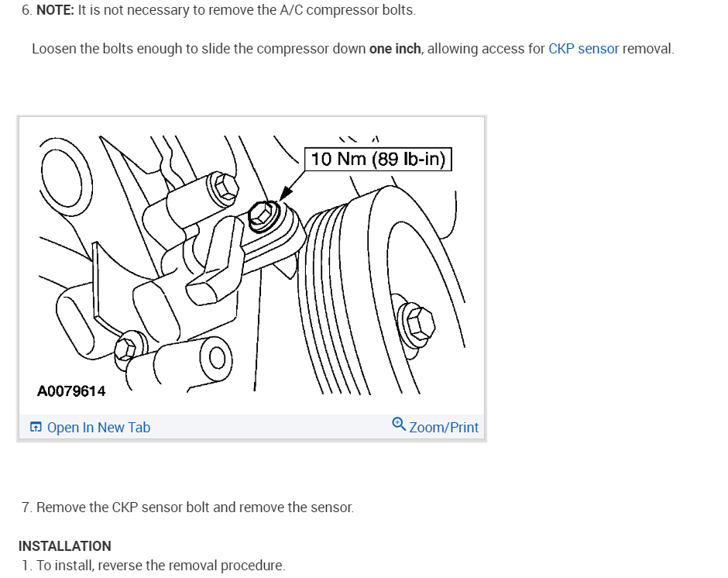This screenshot has height=578, width=728.
Task: Click the bold 'one inch' text
Action: [395, 49]
